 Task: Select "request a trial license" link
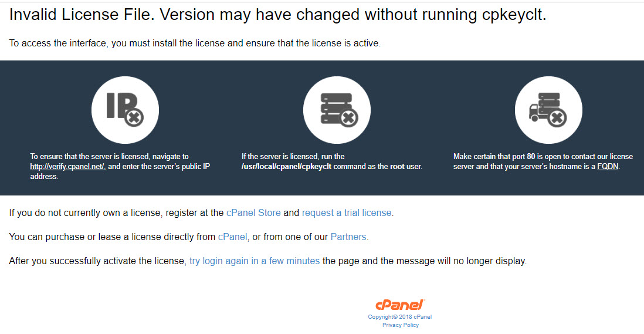pyautogui.click(x=347, y=213)
